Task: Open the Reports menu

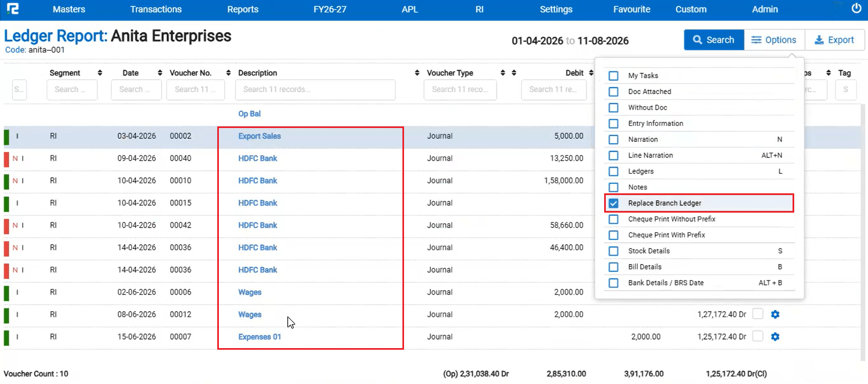Action: [x=242, y=9]
